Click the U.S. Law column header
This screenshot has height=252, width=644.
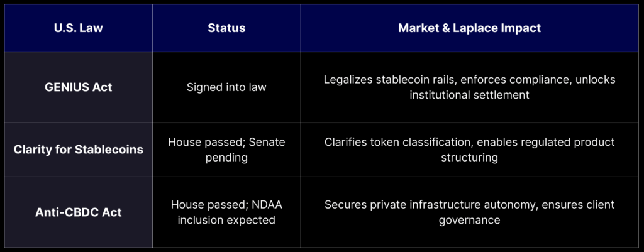(x=79, y=28)
